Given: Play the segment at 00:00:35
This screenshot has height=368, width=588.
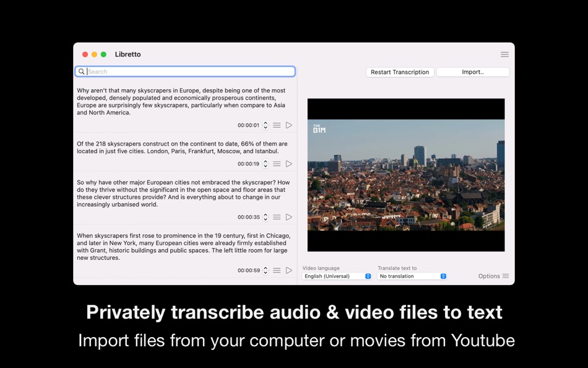Looking at the screenshot, I should click(x=289, y=217).
